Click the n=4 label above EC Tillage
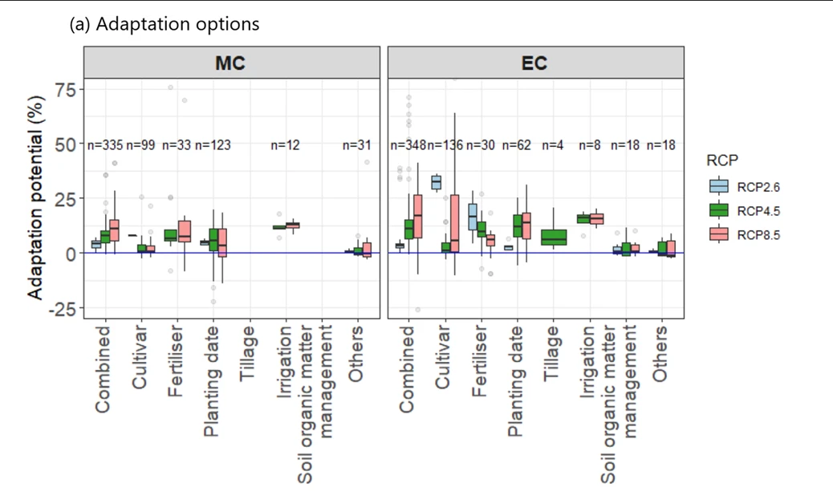Image resolution: width=833 pixels, height=504 pixels. tap(554, 145)
